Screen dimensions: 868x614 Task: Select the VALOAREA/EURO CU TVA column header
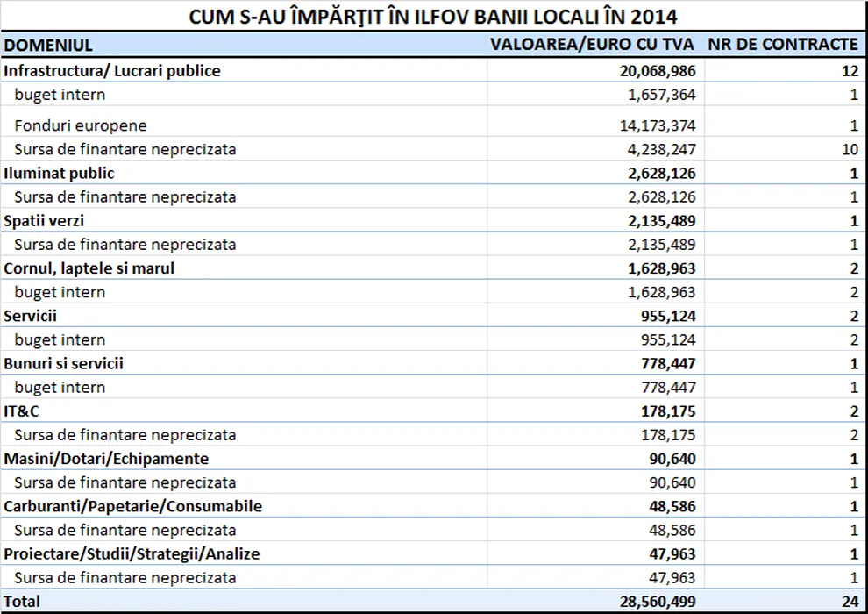(592, 44)
